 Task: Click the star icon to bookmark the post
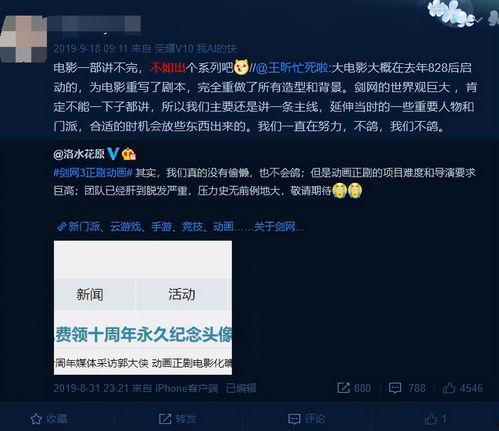tap(36, 419)
